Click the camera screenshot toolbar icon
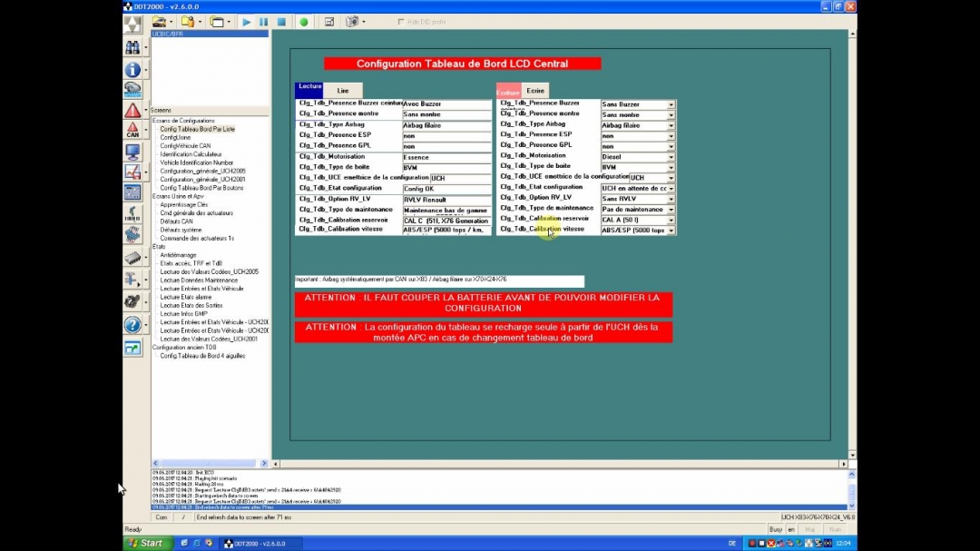980x551 pixels. point(352,22)
